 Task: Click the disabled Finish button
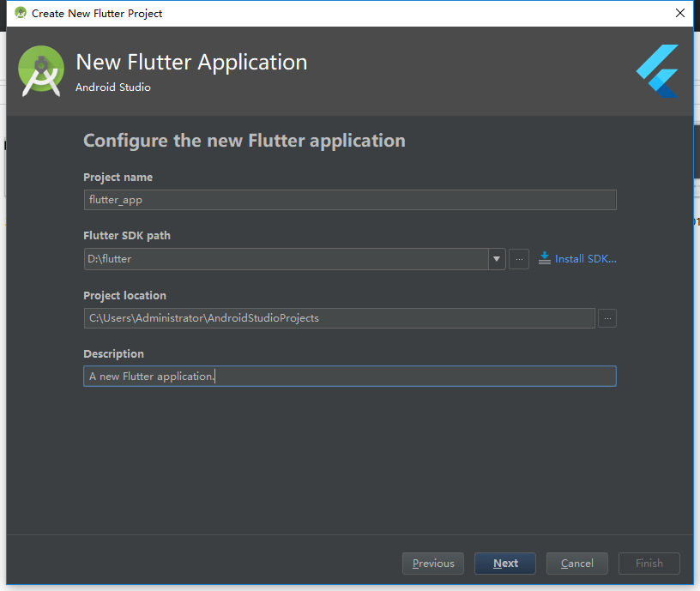point(649,564)
